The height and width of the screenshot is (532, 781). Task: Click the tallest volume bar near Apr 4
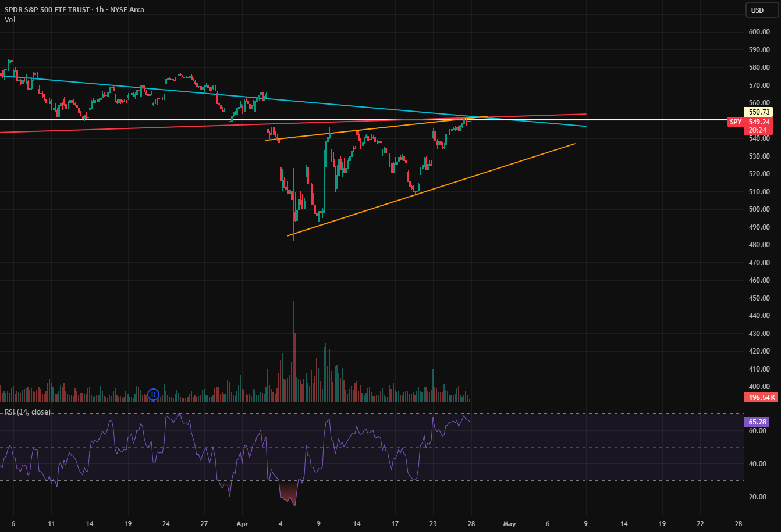(293, 352)
